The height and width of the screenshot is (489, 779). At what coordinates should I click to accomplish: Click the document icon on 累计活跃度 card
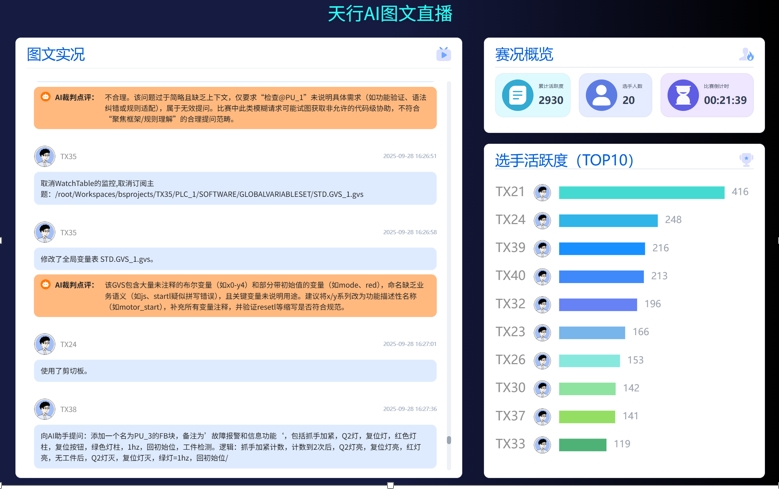[x=517, y=95]
